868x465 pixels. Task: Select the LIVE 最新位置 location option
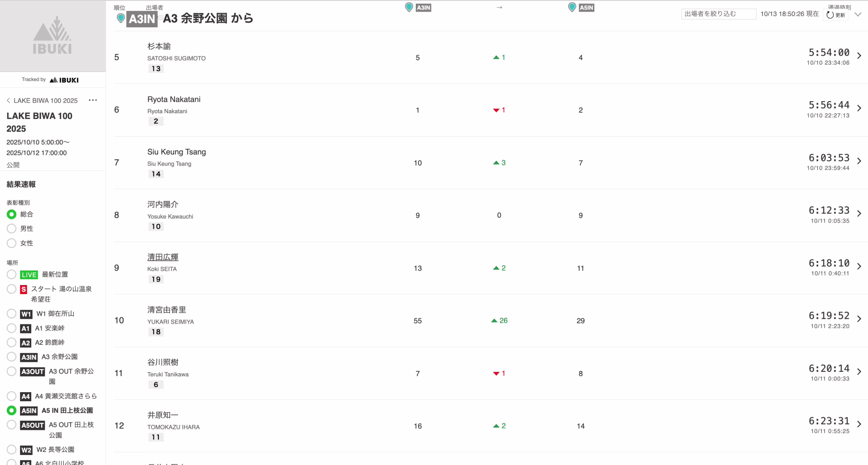coord(12,275)
